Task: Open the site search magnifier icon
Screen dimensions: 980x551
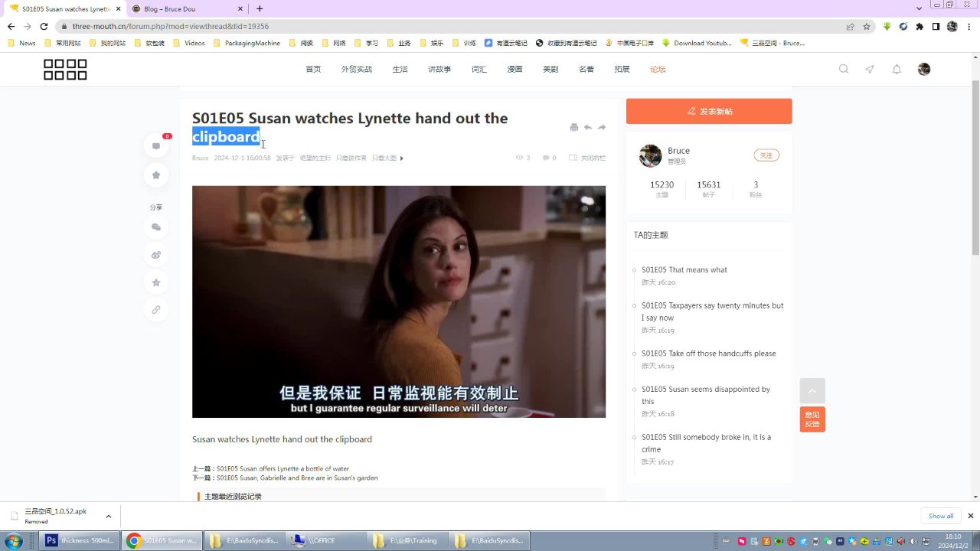Action: [x=844, y=69]
